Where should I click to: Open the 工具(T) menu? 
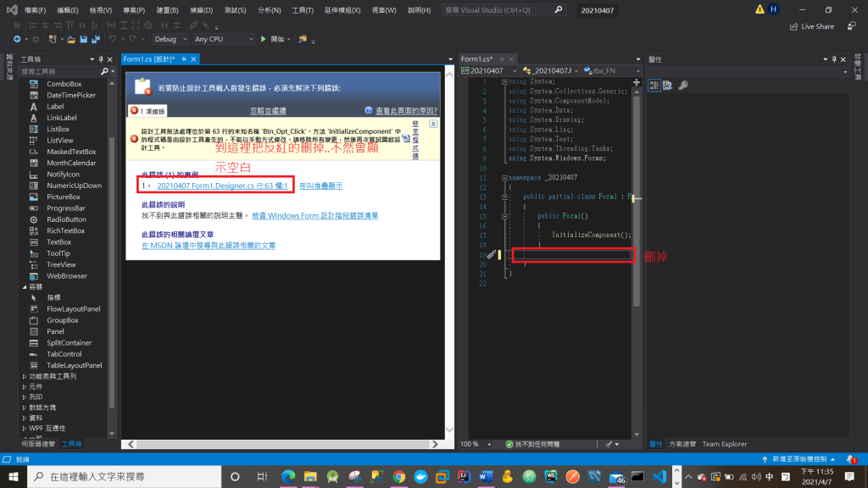pyautogui.click(x=303, y=10)
